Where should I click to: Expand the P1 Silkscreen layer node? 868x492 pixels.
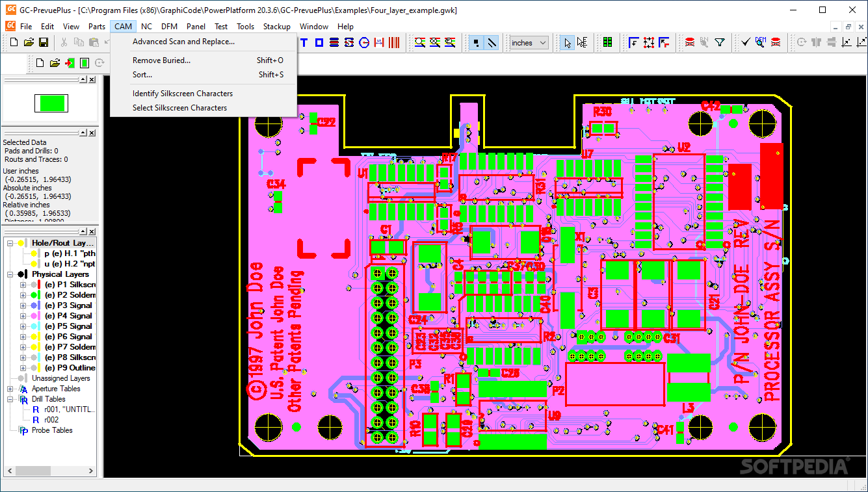[23, 285]
